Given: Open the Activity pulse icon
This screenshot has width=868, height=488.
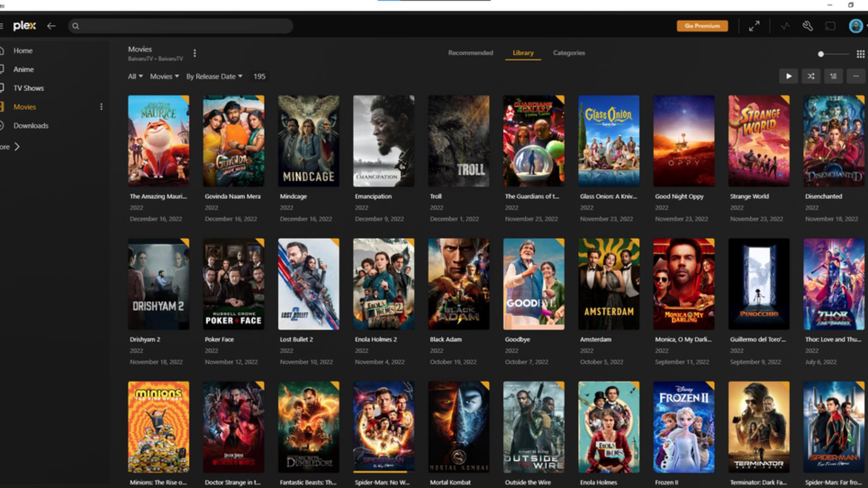Looking at the screenshot, I should [785, 26].
